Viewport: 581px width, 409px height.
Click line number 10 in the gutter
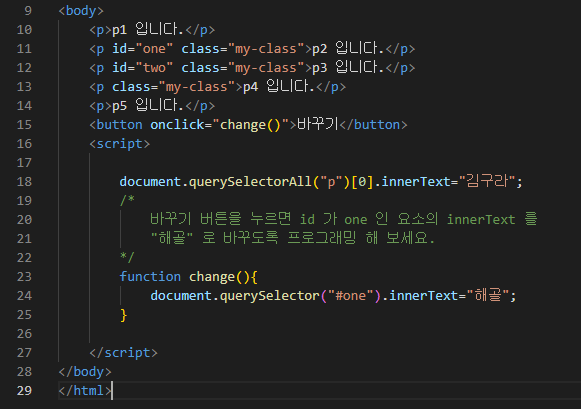[24, 30]
